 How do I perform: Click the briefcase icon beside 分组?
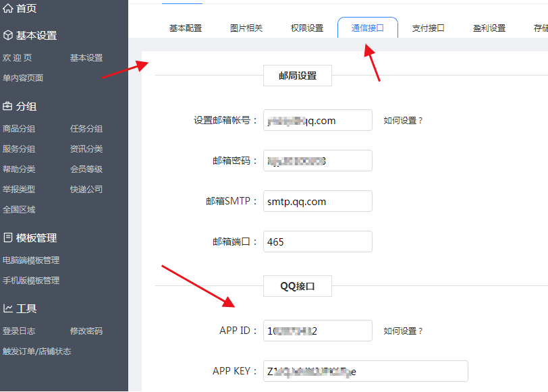coord(7,106)
